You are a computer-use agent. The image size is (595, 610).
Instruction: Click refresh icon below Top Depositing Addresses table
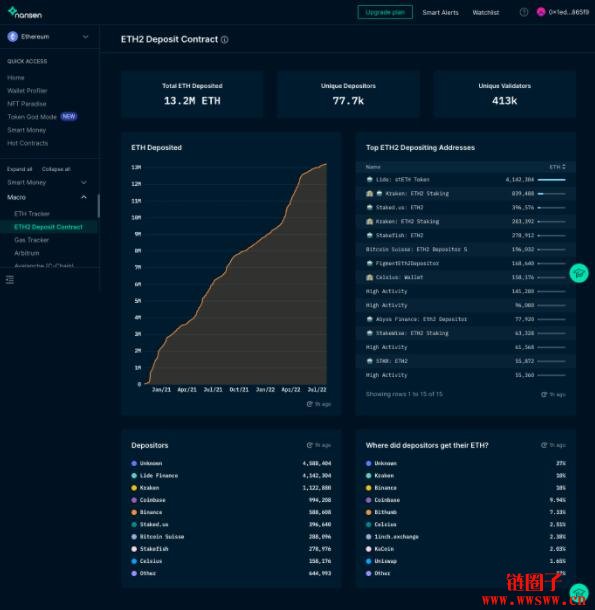(544, 394)
